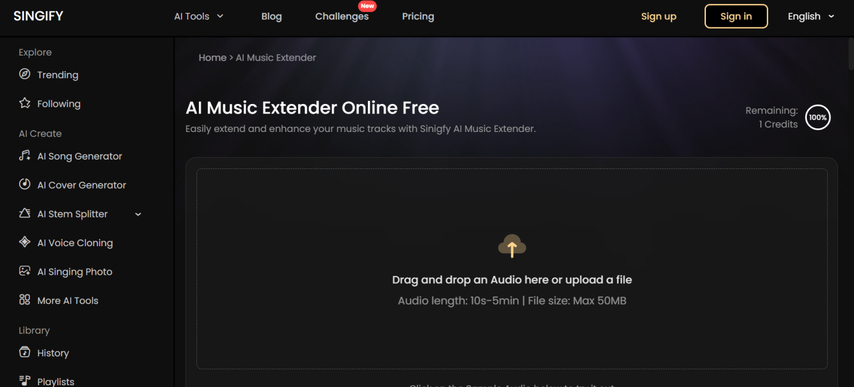Click the 100% credits circle indicator
The width and height of the screenshot is (854, 387).
click(x=818, y=118)
